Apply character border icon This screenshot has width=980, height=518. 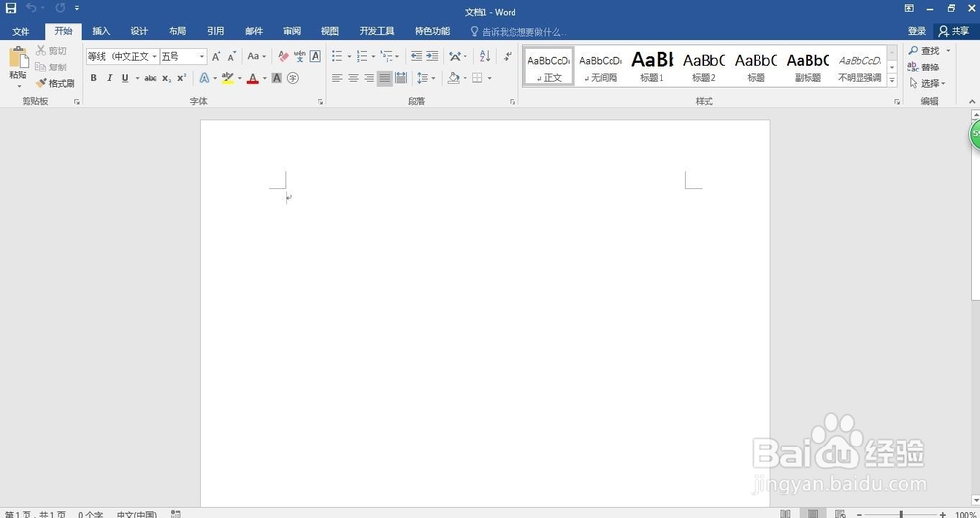(x=316, y=56)
